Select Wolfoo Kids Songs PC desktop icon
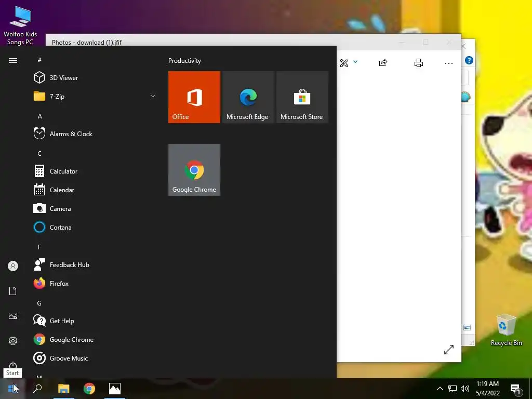Image resolution: width=532 pixels, height=399 pixels. click(20, 25)
